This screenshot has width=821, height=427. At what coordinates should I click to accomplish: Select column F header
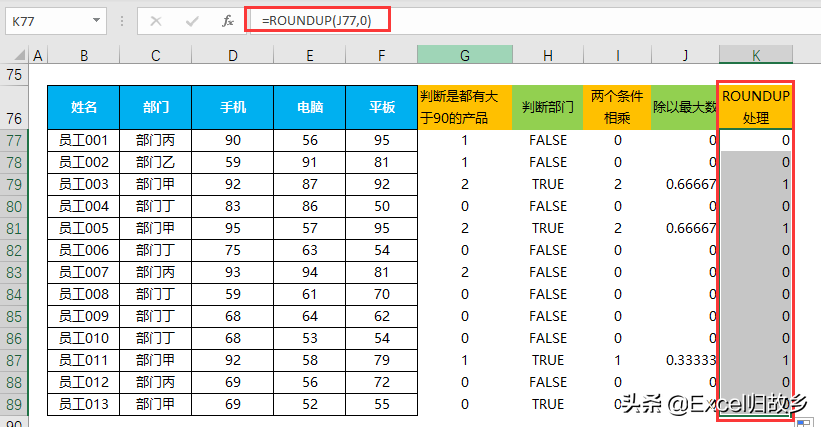click(381, 55)
